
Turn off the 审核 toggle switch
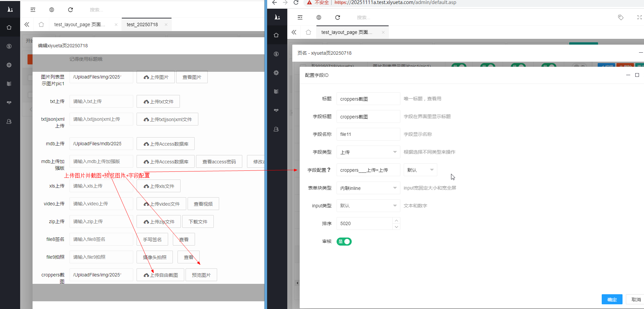click(344, 242)
